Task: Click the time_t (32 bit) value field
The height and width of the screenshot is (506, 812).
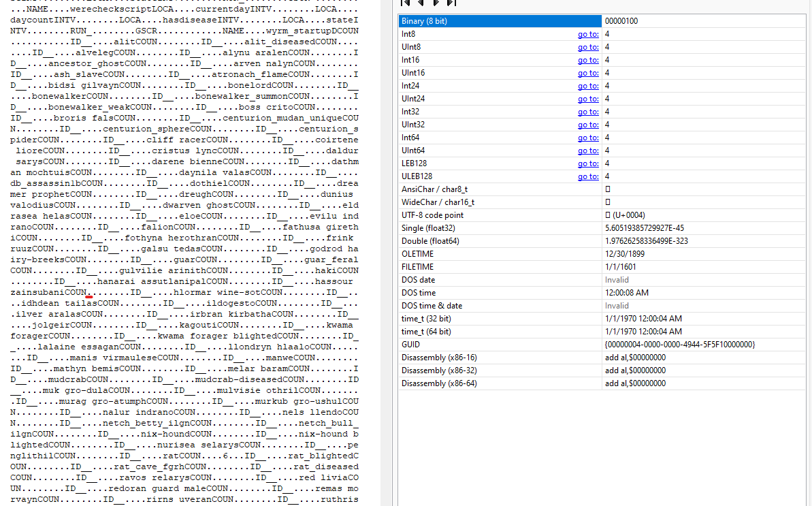Action: [643, 319]
